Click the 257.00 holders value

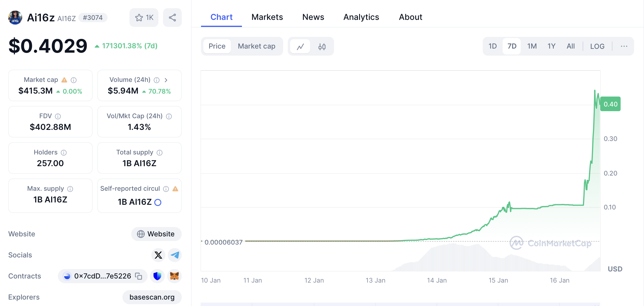click(x=50, y=163)
